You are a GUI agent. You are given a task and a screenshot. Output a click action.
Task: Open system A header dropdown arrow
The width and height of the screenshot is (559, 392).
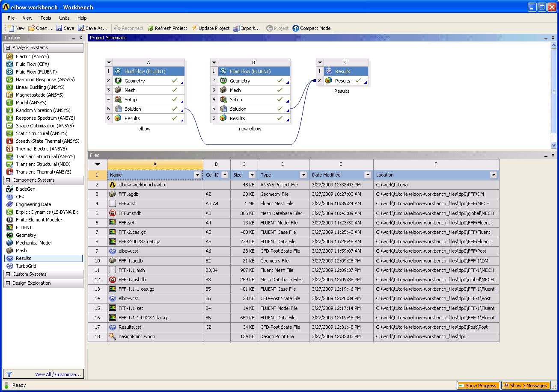[109, 62]
